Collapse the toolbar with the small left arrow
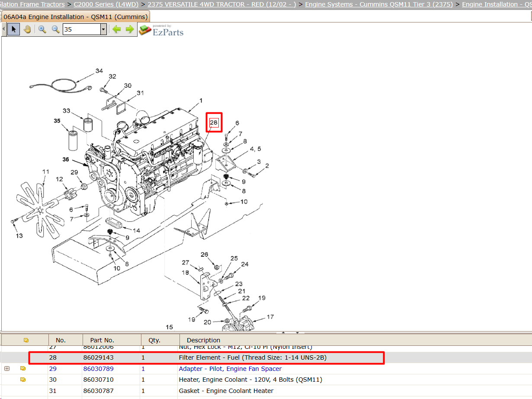This screenshot has width=532, height=399. [3, 29]
